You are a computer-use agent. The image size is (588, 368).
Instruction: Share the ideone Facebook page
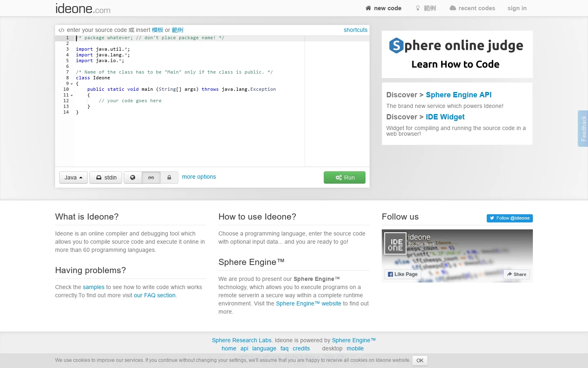tap(517, 274)
